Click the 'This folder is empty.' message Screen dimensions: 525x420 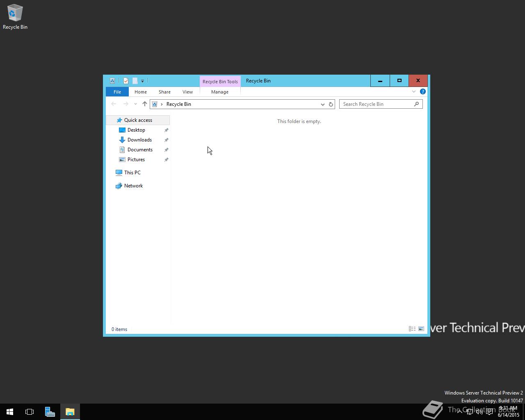pos(299,121)
